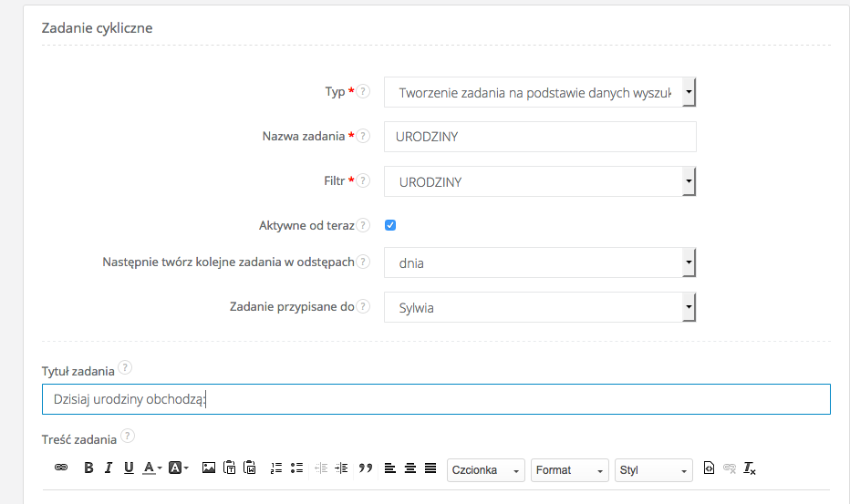This screenshot has height=504, width=850.
Task: Center align the text
Action: point(410,468)
